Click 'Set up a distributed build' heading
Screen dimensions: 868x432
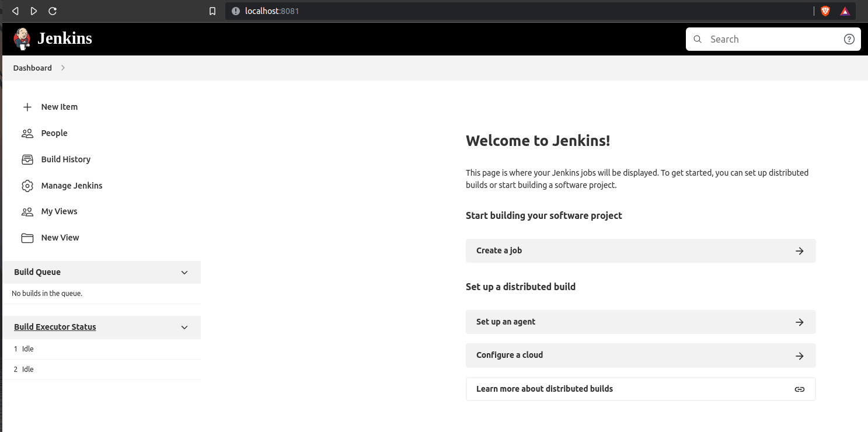pyautogui.click(x=521, y=287)
